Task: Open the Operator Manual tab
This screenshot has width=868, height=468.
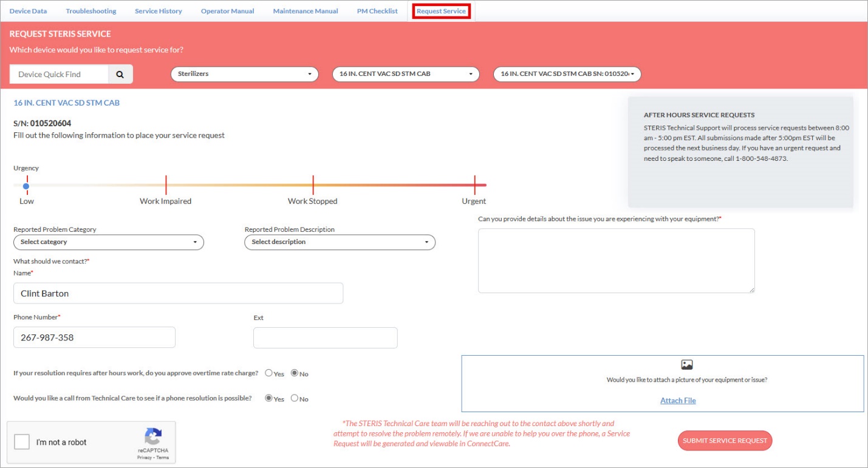Action: point(228,11)
